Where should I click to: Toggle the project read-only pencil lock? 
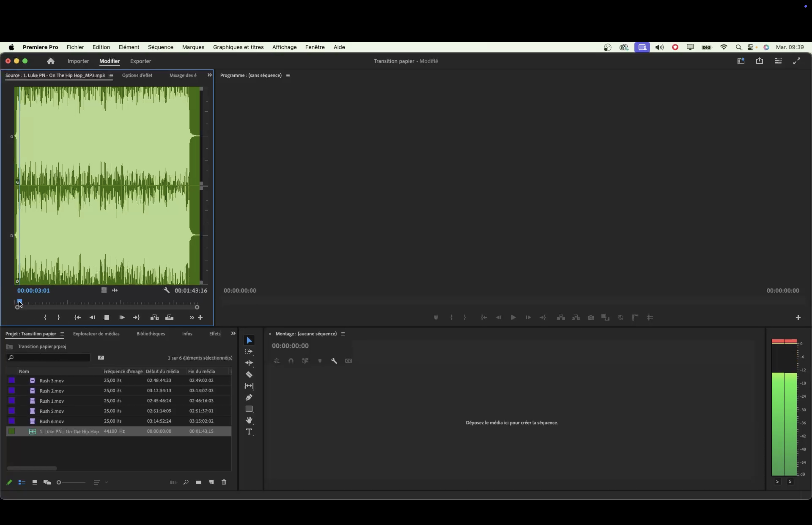point(9,482)
